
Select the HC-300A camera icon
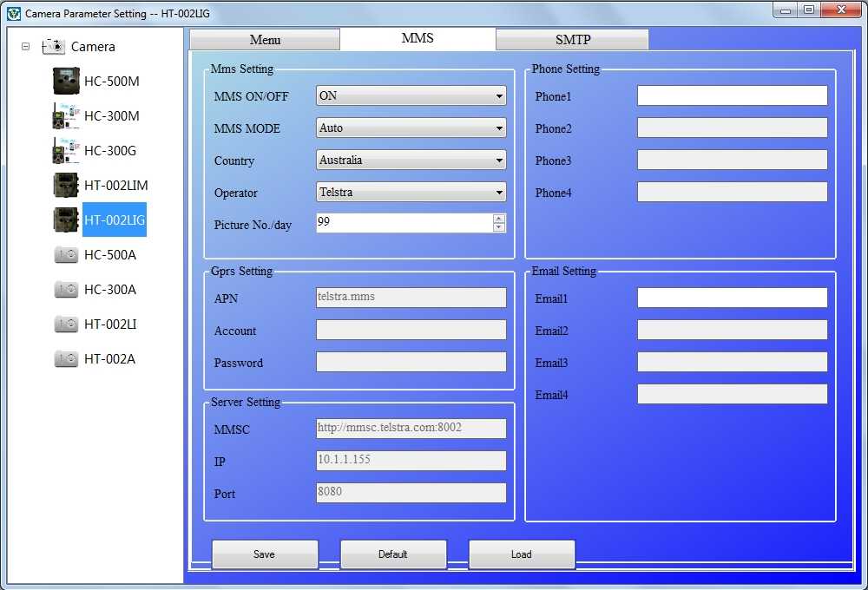click(x=66, y=290)
